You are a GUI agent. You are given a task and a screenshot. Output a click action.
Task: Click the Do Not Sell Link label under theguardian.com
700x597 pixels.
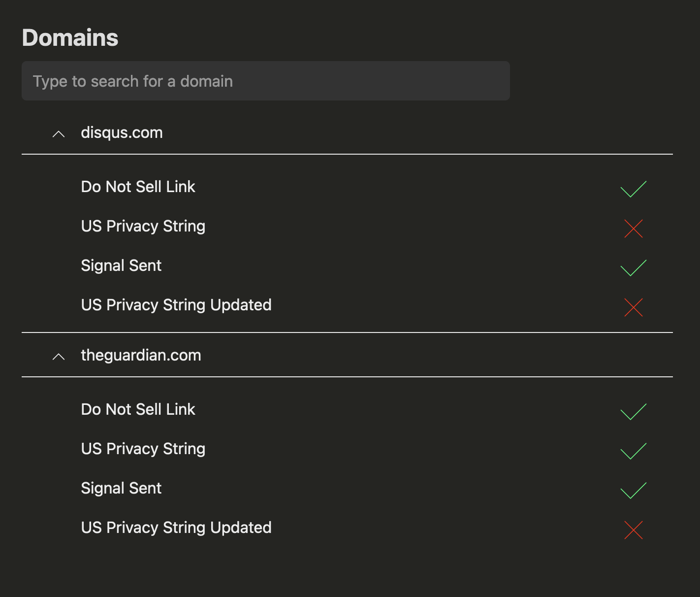click(138, 409)
